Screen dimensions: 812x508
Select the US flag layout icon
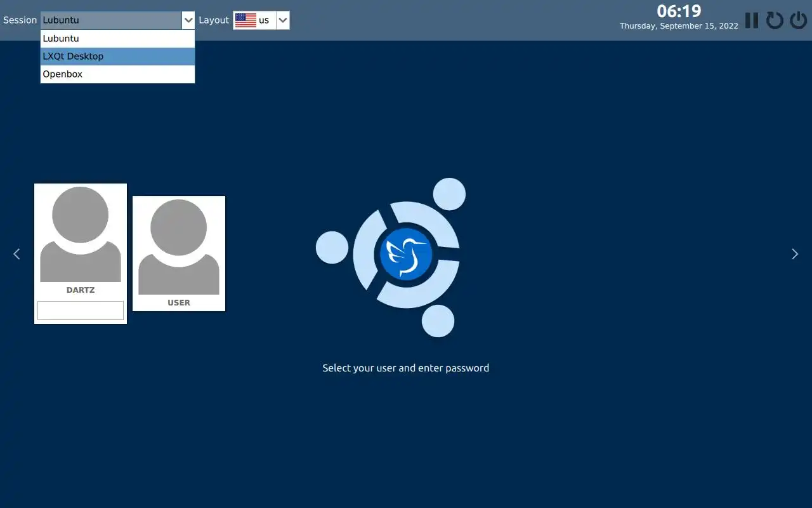246,20
